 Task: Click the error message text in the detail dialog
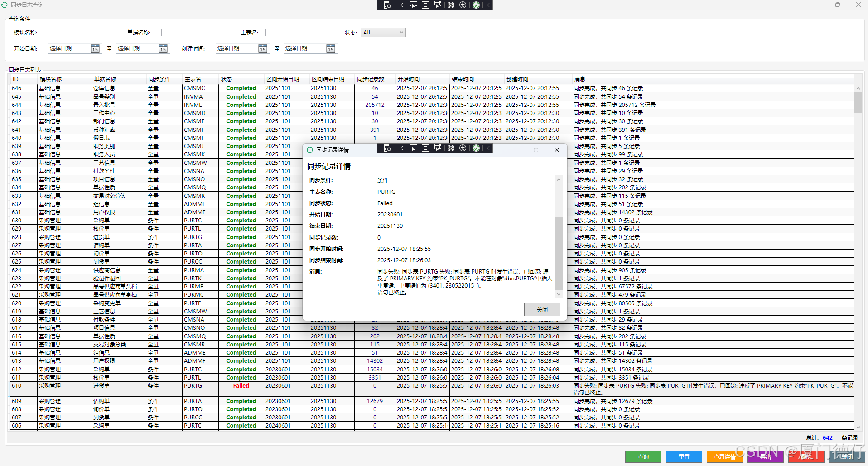click(x=465, y=282)
